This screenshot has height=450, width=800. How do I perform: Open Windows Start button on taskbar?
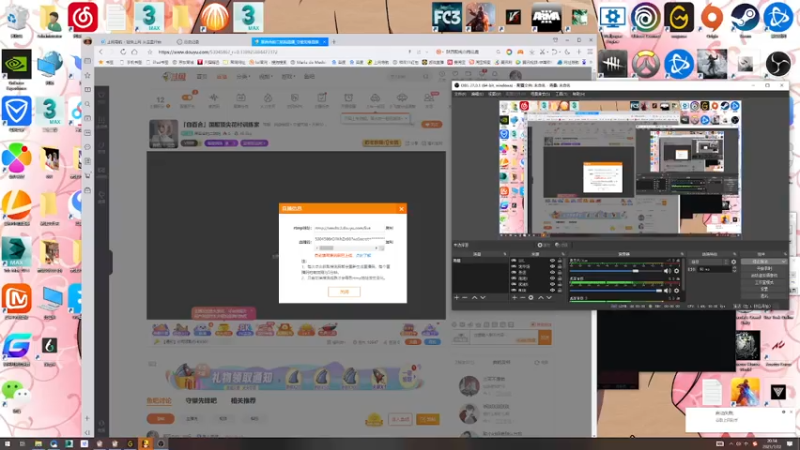point(7,444)
